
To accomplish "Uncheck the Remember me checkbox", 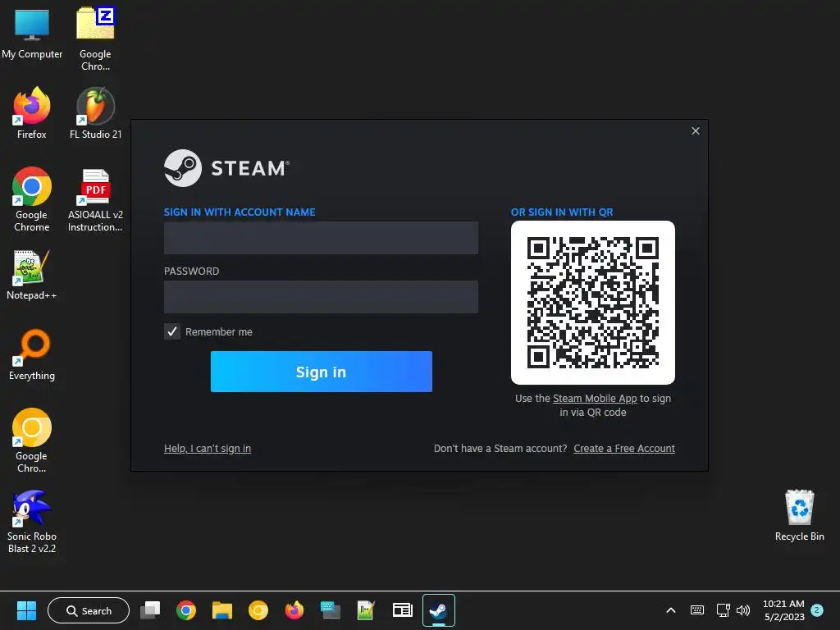I will click(x=172, y=331).
